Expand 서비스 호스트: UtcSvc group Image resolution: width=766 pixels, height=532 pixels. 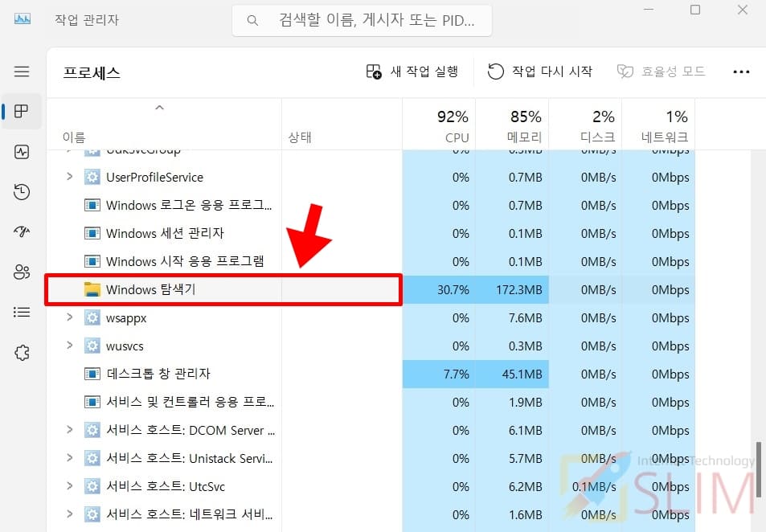coord(69,485)
